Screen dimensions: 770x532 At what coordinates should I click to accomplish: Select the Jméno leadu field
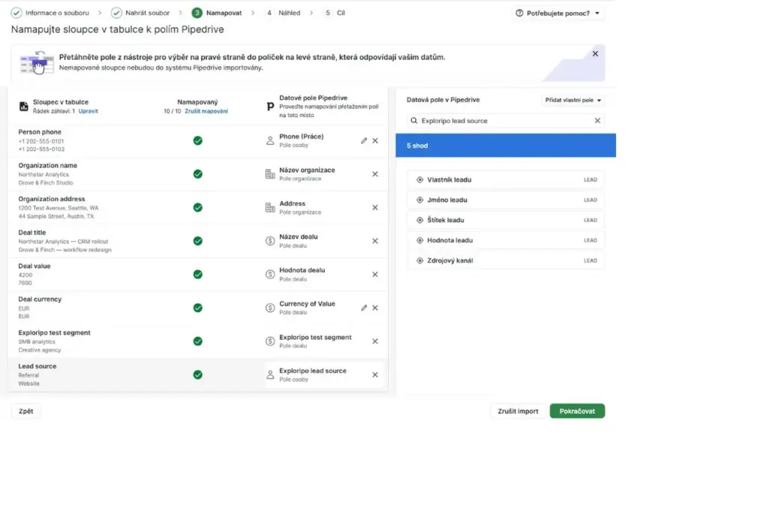[506, 200]
